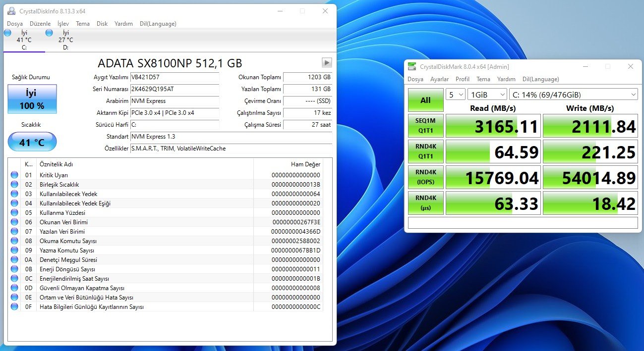Open İşlev menu in CrystalDiskInfo
Image resolution: width=644 pixels, height=351 pixels.
[x=63, y=24]
